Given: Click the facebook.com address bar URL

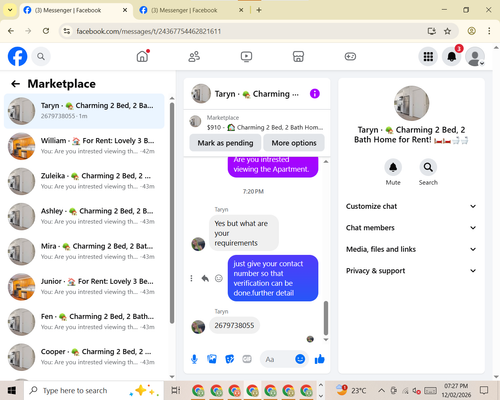Looking at the screenshot, I should (149, 31).
